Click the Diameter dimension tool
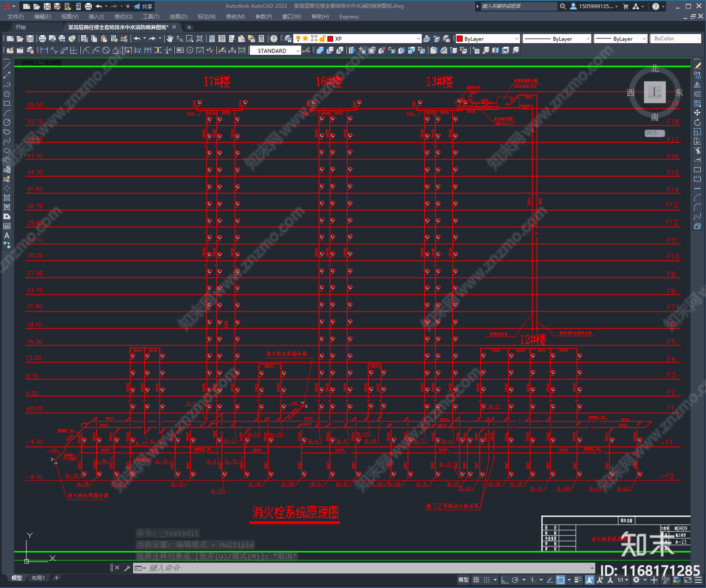Image resolution: width=706 pixels, height=588 pixels. pyautogui.click(x=106, y=50)
